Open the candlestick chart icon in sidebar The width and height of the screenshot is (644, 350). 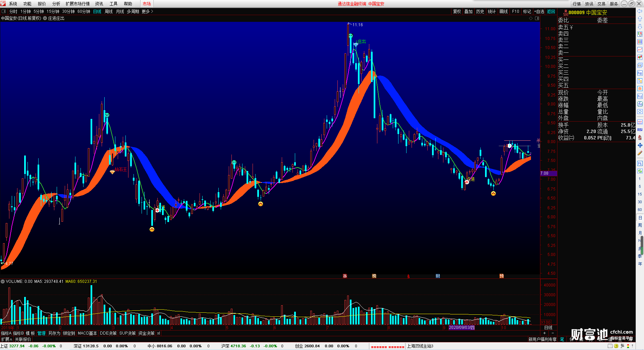coord(640,57)
